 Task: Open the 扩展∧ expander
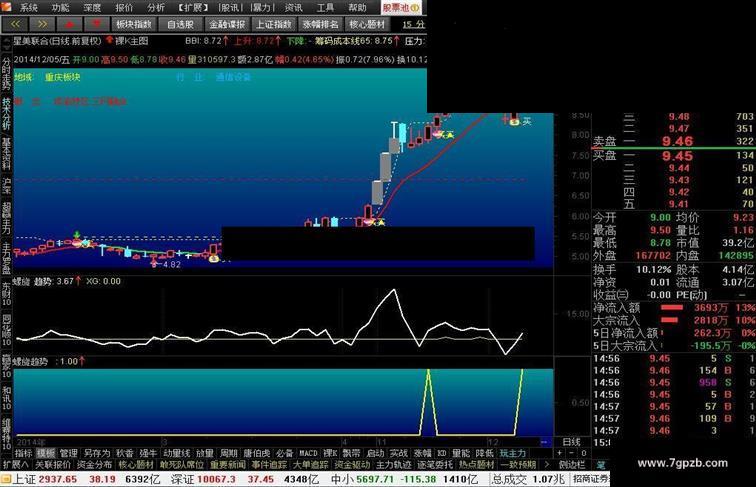(x=16, y=465)
